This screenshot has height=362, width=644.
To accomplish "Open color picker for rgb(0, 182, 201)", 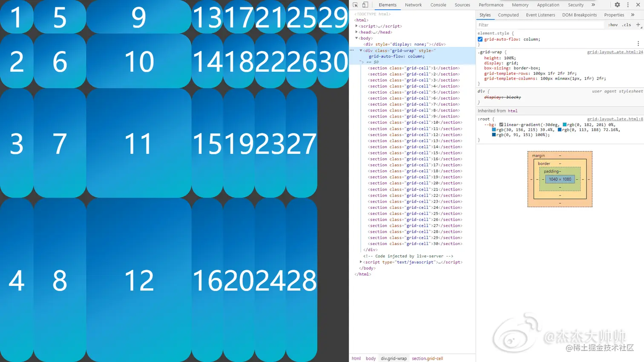I will [565, 125].
